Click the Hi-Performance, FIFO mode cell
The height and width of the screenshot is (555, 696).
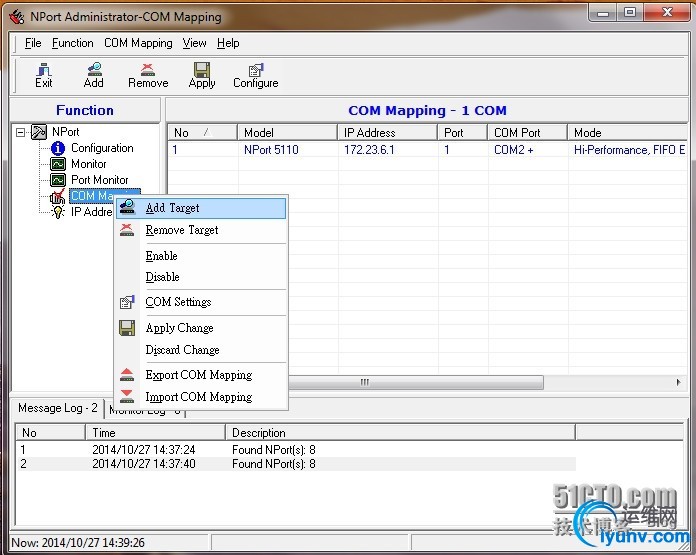pos(629,150)
